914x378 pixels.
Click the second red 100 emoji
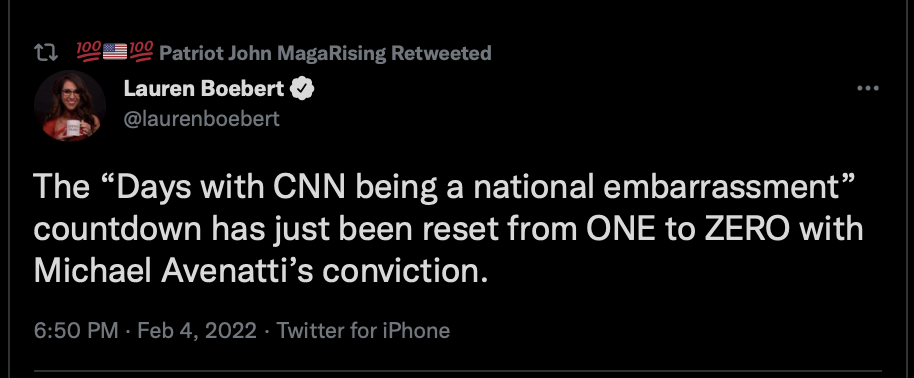click(x=140, y=52)
